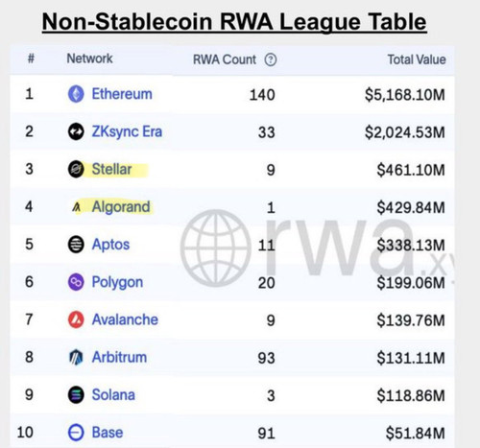Click the Stellar network logo icon
The height and width of the screenshot is (448, 480).
(x=76, y=169)
